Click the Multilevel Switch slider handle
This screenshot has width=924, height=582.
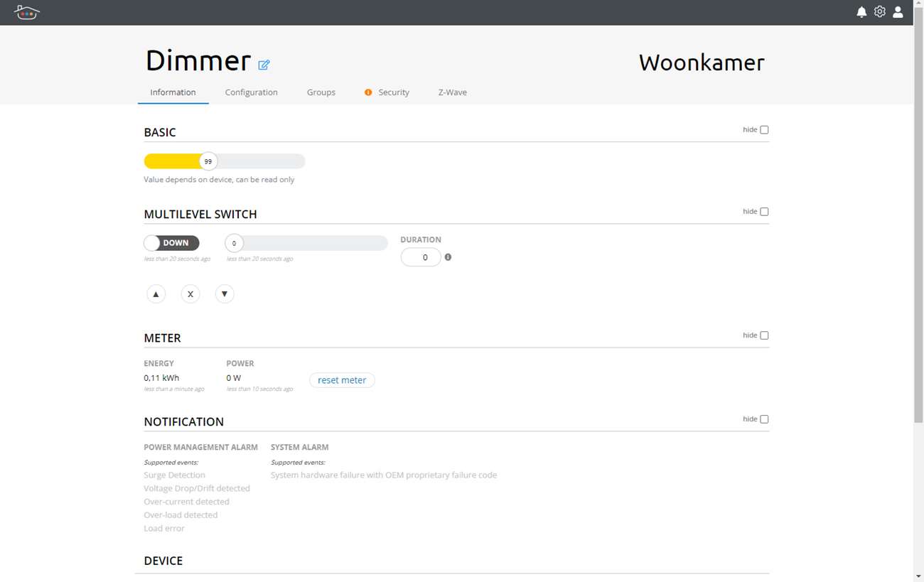[234, 244]
